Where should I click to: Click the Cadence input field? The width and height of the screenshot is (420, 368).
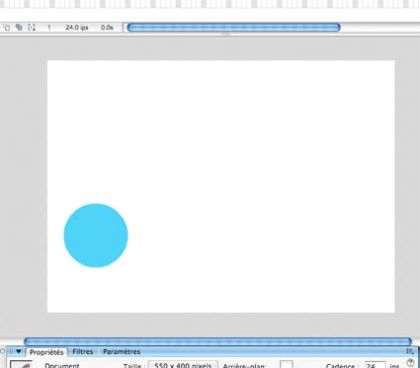click(375, 365)
